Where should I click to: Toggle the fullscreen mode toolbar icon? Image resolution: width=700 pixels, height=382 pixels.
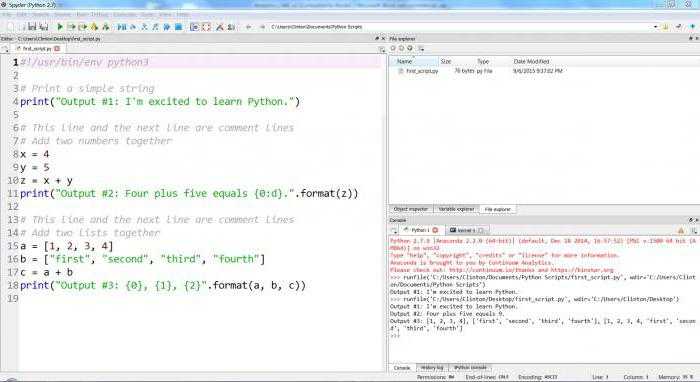tap(206, 27)
